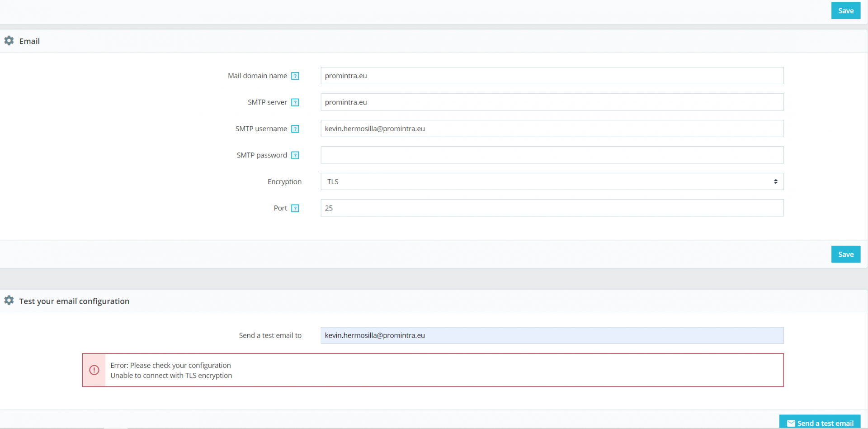The image size is (868, 429).
Task: Click Send a test email button
Action: (820, 422)
